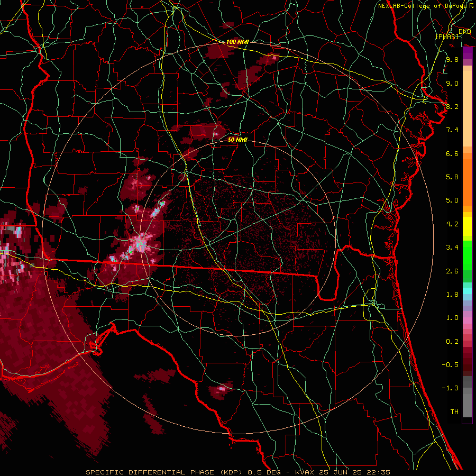Click the 9.0 value on color scale

[452, 83]
